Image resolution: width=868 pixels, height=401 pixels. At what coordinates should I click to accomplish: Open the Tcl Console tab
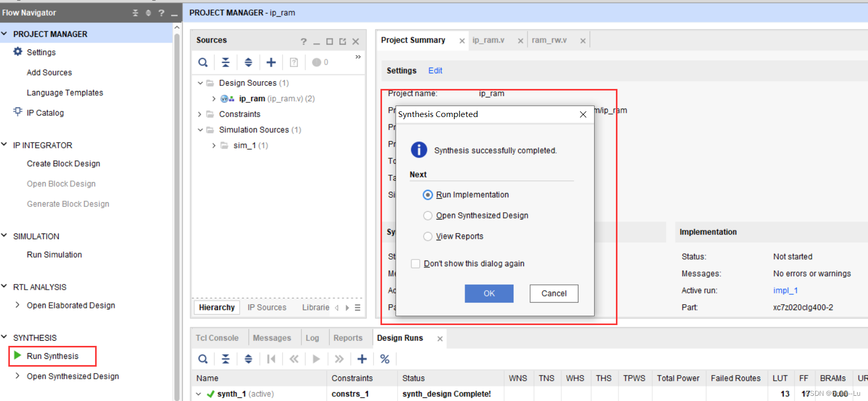217,338
